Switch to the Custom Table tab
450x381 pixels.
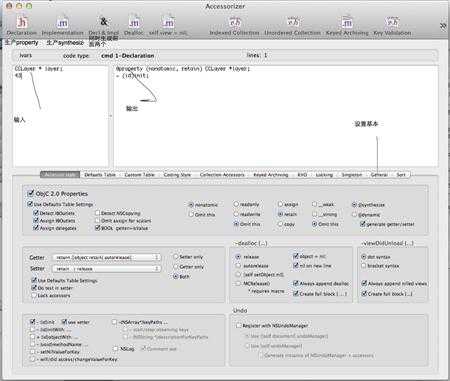(x=139, y=175)
